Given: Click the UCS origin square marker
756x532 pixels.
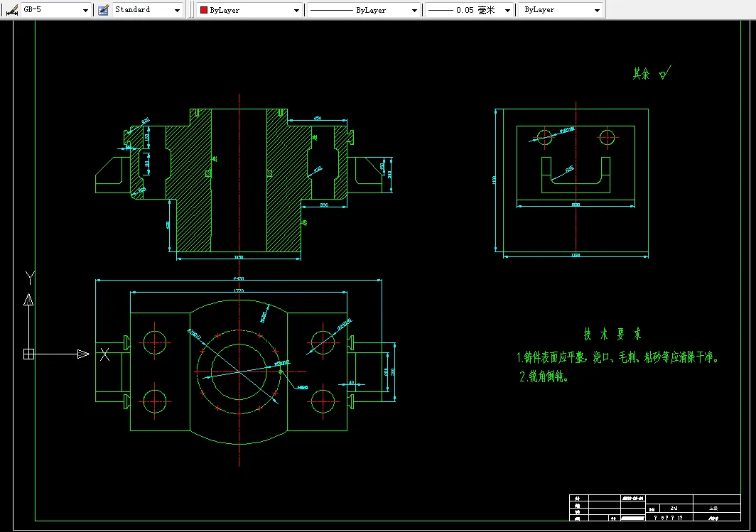Looking at the screenshot, I should pos(28,354).
